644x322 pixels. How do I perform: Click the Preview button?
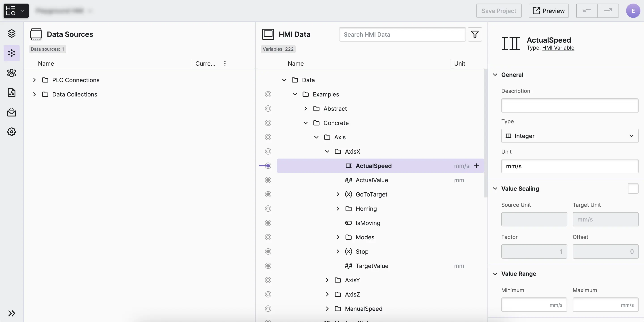pyautogui.click(x=549, y=11)
